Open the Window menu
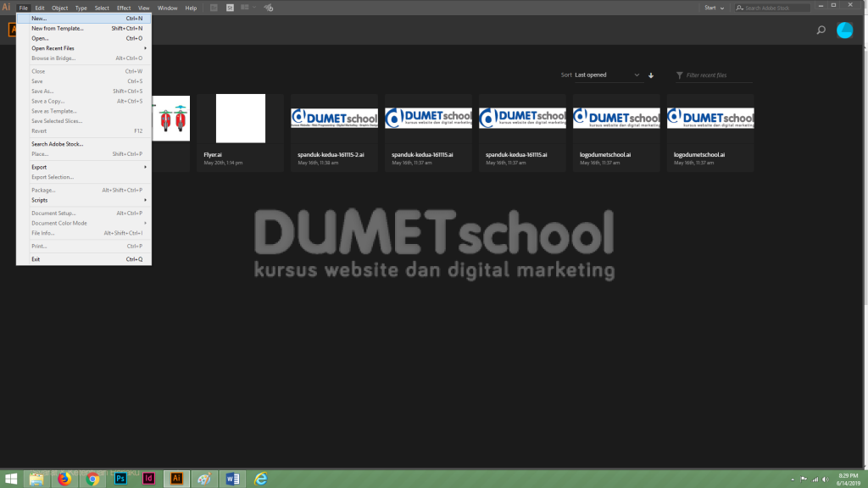868x488 pixels. pyautogui.click(x=167, y=8)
